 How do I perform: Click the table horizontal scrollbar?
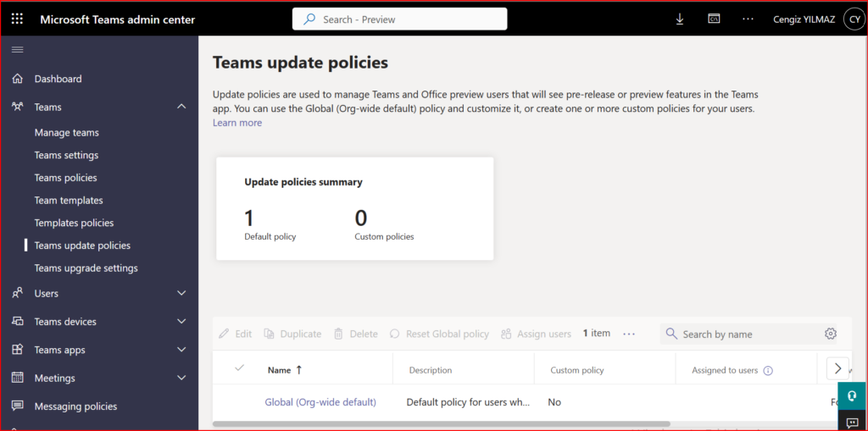(441, 424)
